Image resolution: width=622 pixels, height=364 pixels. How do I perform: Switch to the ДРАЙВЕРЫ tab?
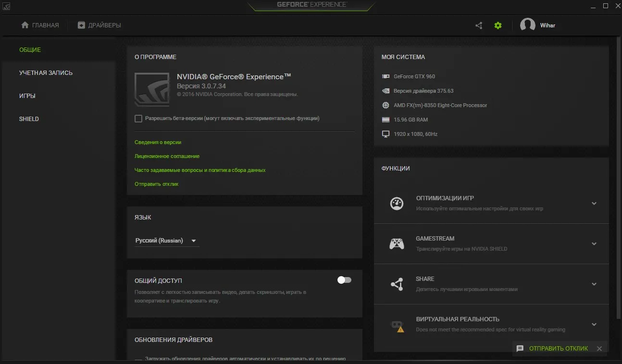[100, 25]
